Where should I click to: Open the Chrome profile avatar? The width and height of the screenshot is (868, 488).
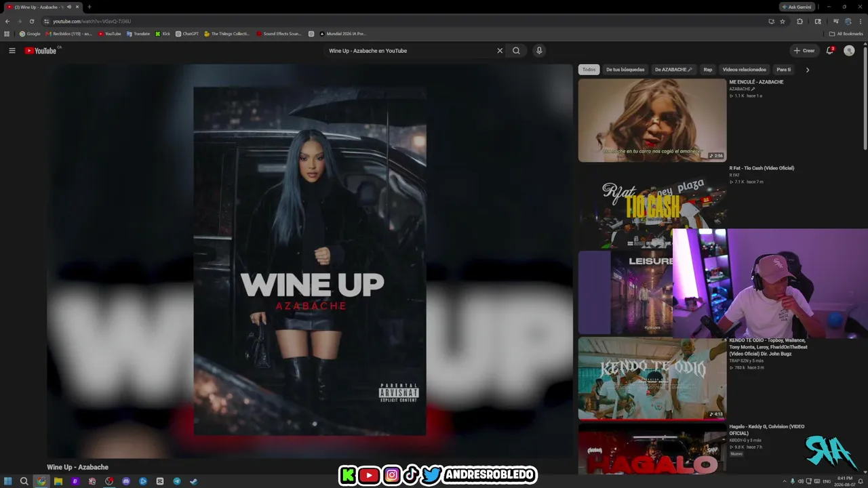coord(848,21)
